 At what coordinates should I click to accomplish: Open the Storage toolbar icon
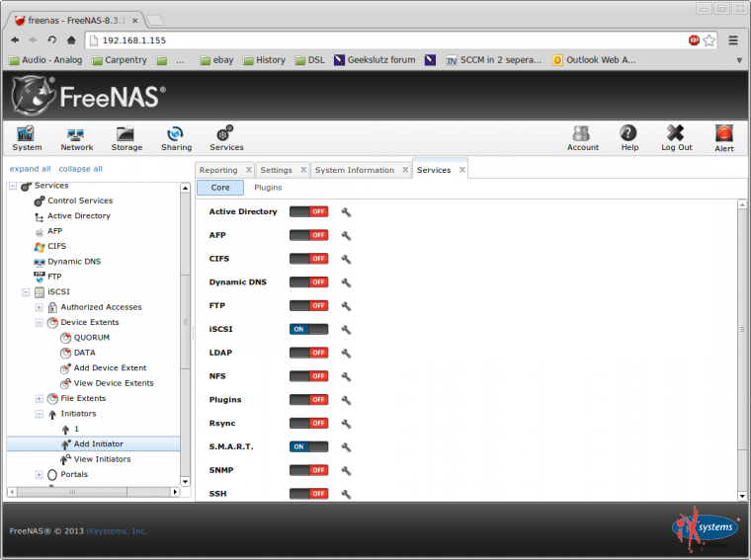126,138
